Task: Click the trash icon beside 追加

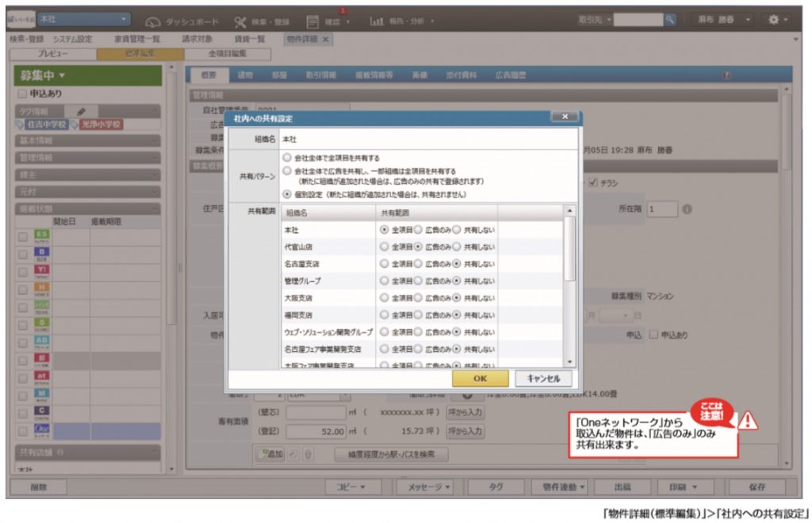Action: click(308, 454)
